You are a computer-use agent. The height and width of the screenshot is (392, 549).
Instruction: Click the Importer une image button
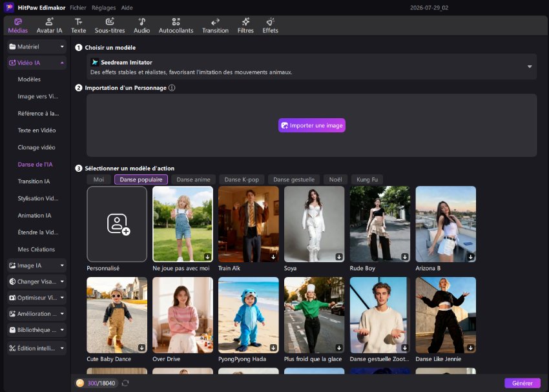point(311,125)
